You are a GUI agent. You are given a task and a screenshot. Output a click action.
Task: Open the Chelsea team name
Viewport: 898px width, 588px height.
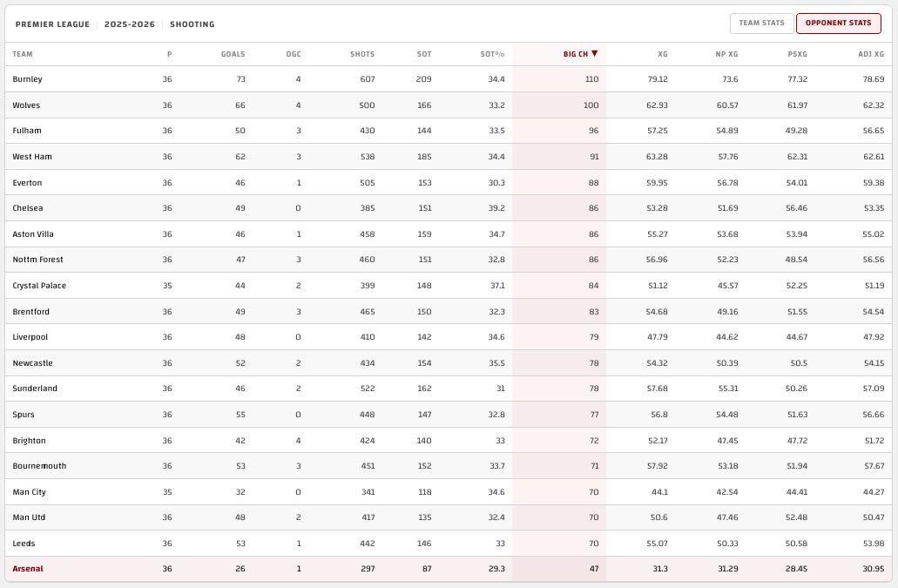click(x=28, y=208)
